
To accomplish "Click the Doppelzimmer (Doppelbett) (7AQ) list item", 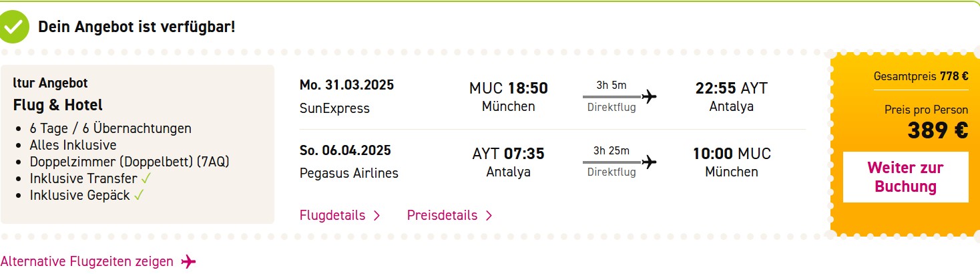I will 130,162.
